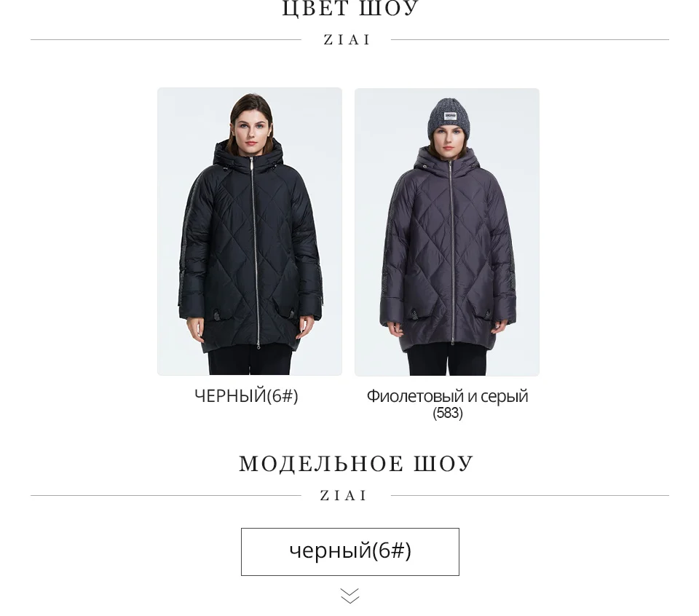Click ZIAI logo under ЦВЕТ ШОУ

[347, 39]
